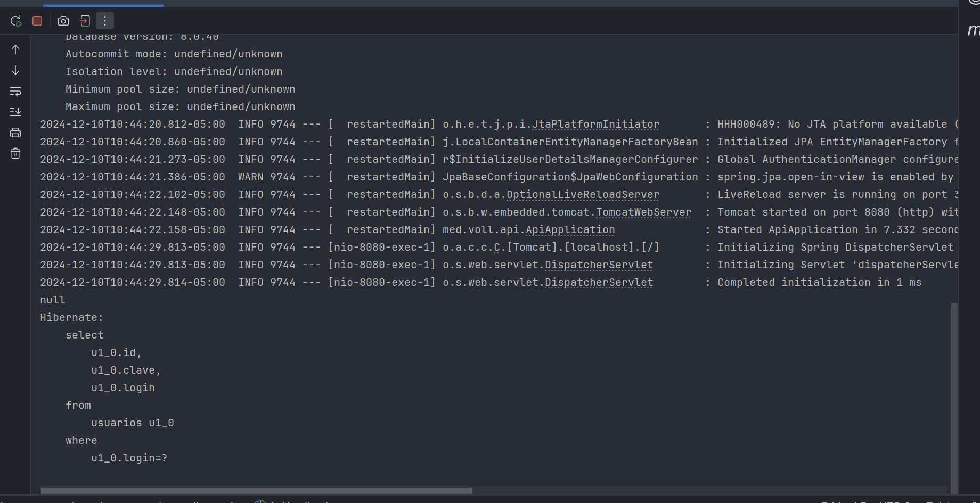This screenshot has height=503, width=980.
Task: Navigate to the TomcatWebServer class link
Action: tap(643, 212)
